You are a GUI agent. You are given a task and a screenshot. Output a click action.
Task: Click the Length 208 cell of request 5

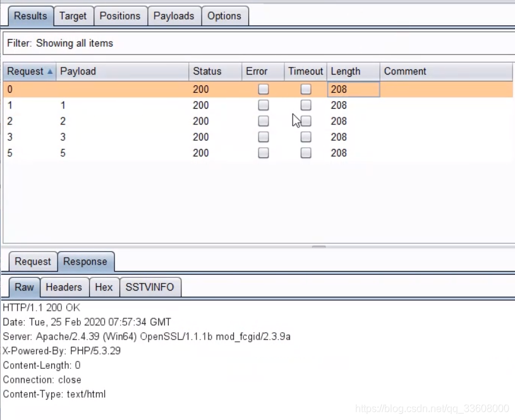353,153
